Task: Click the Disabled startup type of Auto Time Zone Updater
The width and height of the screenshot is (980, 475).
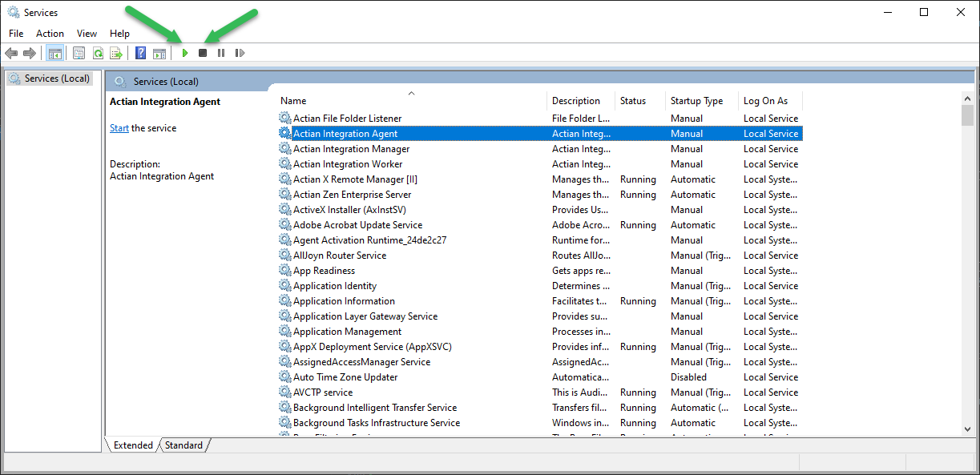Action: pos(688,377)
